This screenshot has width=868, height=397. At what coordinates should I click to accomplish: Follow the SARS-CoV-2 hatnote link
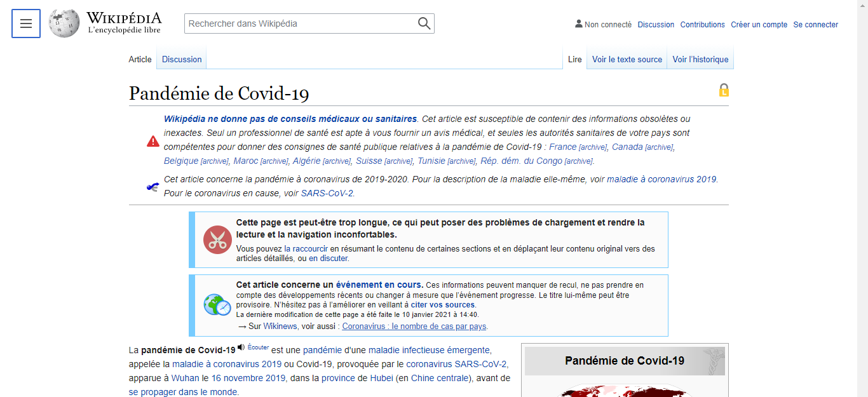pyautogui.click(x=327, y=193)
